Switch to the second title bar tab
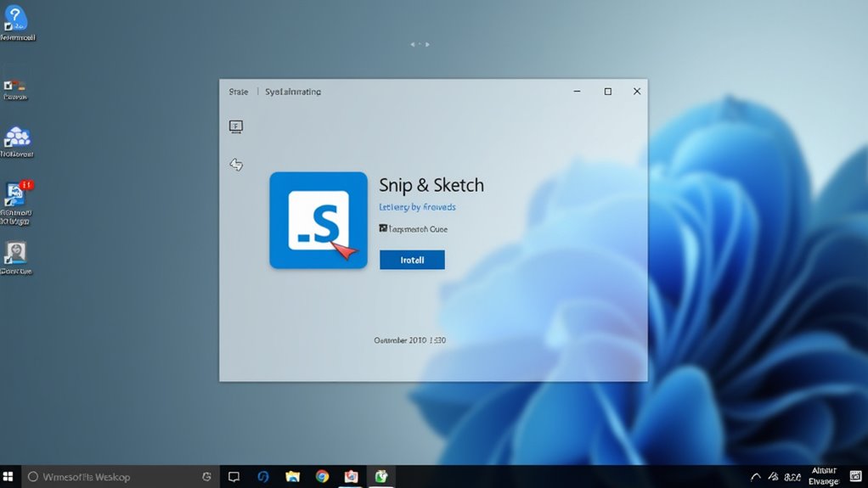 click(293, 92)
